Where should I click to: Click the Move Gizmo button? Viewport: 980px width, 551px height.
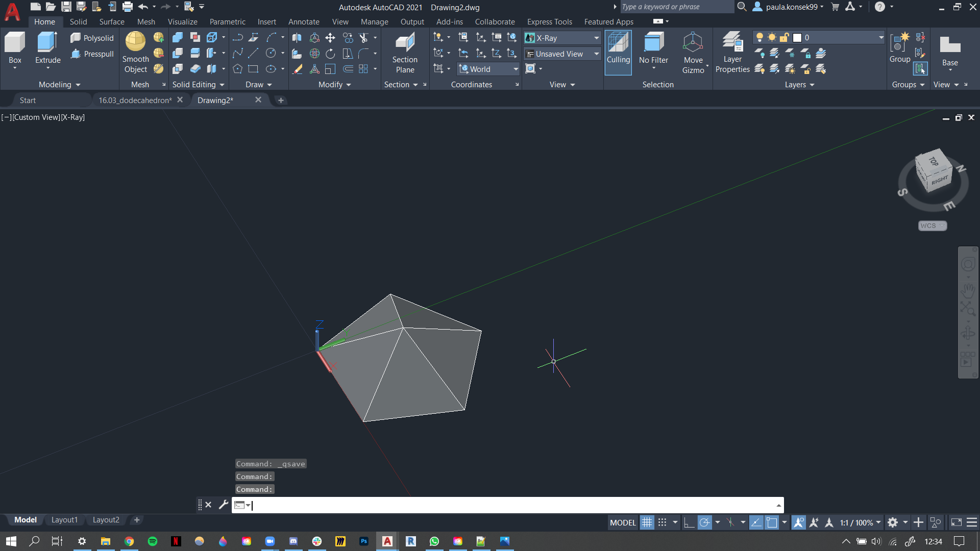[693, 53]
